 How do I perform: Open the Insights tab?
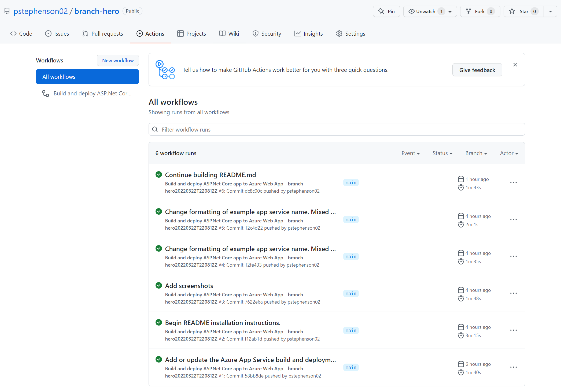tap(308, 34)
